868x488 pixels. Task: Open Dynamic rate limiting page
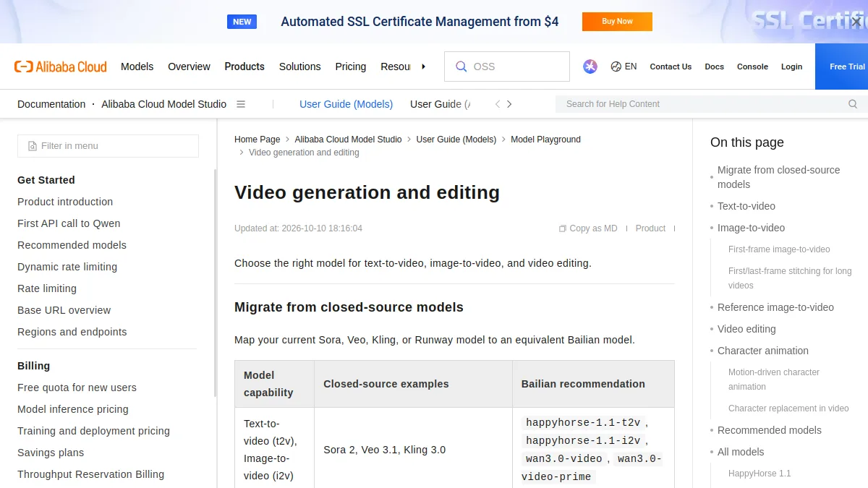[x=67, y=267]
